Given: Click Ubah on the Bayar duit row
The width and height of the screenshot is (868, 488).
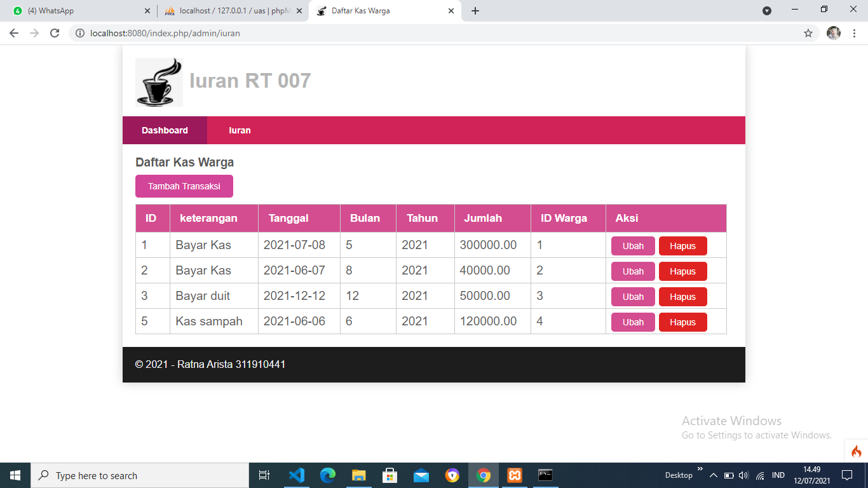Looking at the screenshot, I should 632,296.
